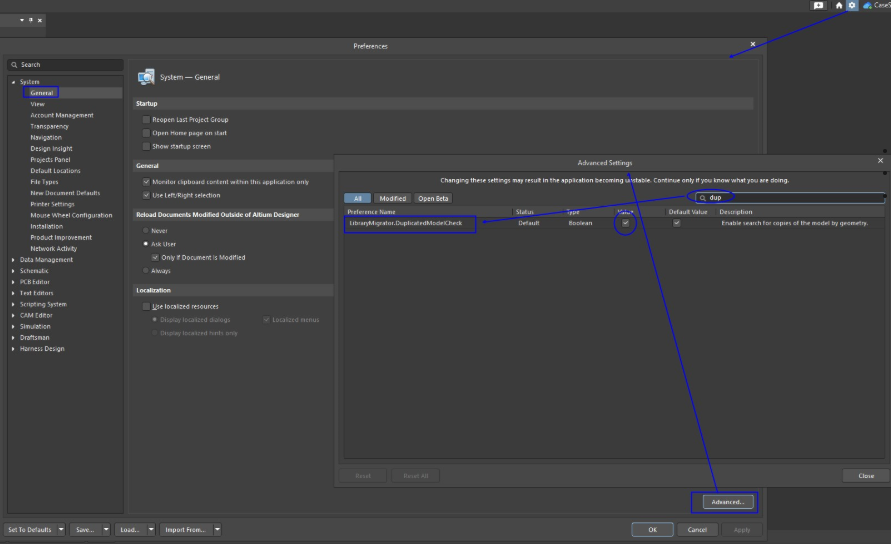Open the notifications message icon
The height and width of the screenshot is (544, 891).
pyautogui.click(x=818, y=6)
